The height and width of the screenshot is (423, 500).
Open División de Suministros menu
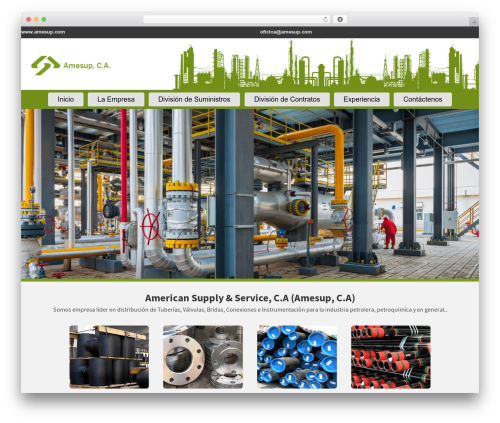(194, 99)
